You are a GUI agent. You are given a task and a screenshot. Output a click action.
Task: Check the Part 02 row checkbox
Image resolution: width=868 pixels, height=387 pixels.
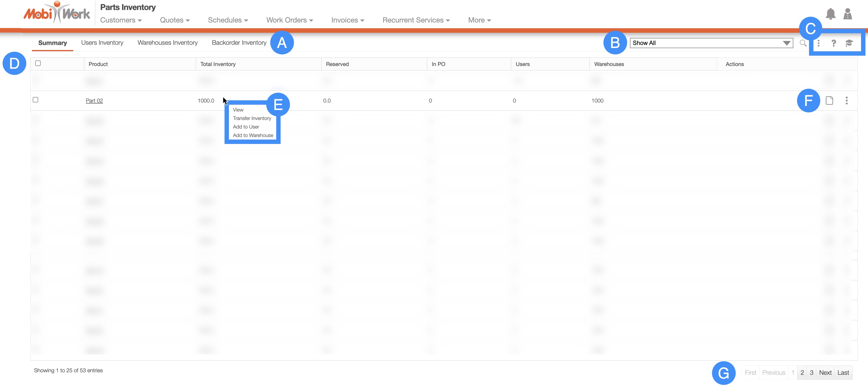click(x=35, y=100)
